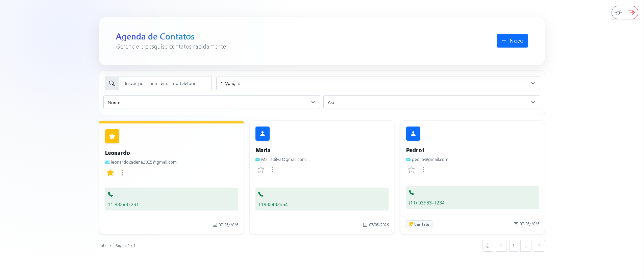The height and width of the screenshot is (279, 644).
Task: Select phone number 11 933837231
Action: pyautogui.click(x=123, y=204)
